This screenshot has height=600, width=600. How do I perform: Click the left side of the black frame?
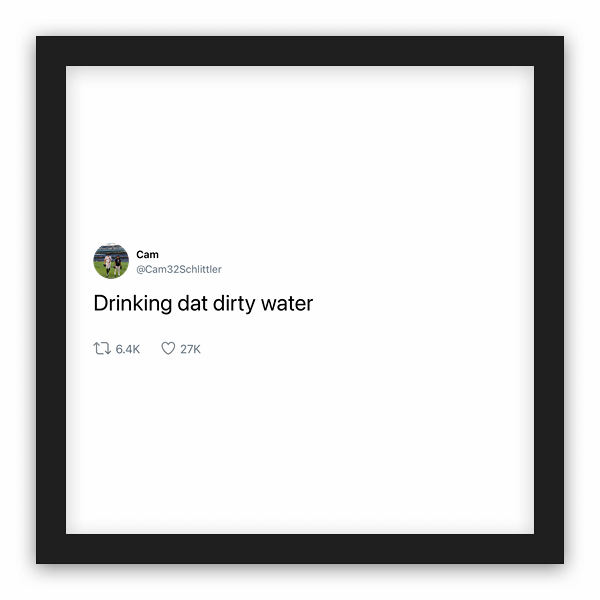51,300
